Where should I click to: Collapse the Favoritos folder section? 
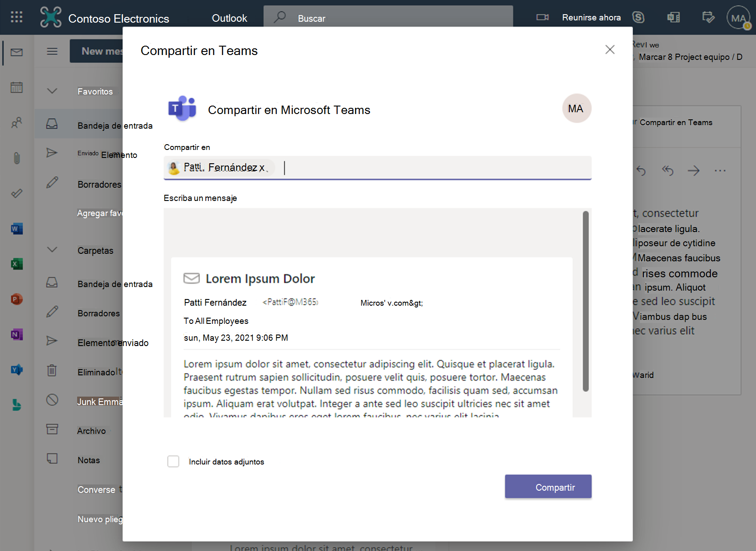pos(52,91)
